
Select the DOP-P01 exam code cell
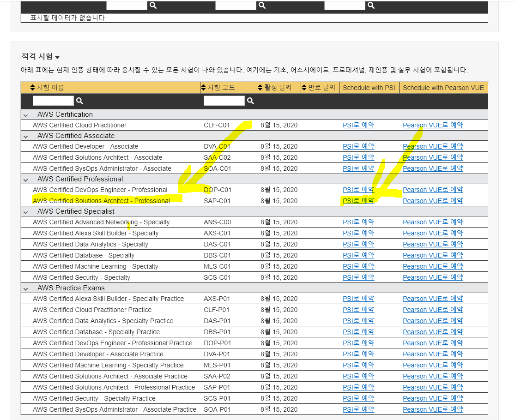coord(217,343)
